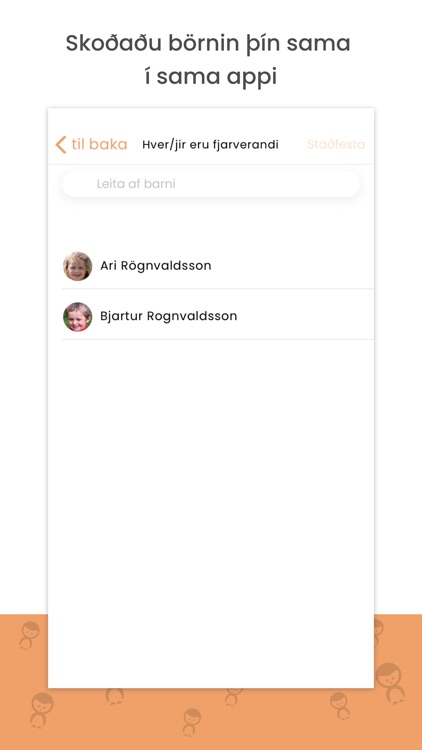Tap Bjartur Rognvaldsson's round profile photo
Image resolution: width=422 pixels, height=750 pixels.
(x=78, y=317)
